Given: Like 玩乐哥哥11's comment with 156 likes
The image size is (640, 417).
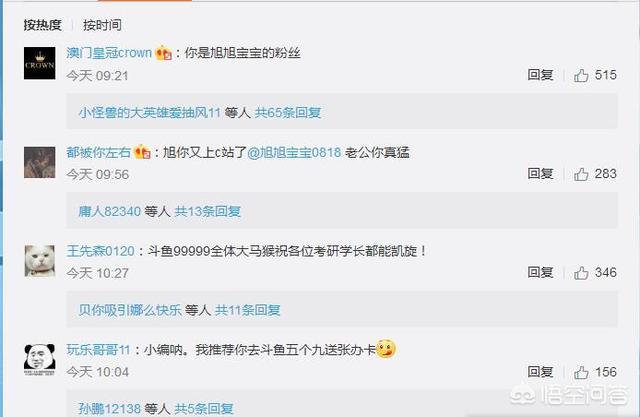Looking at the screenshot, I should 581,372.
